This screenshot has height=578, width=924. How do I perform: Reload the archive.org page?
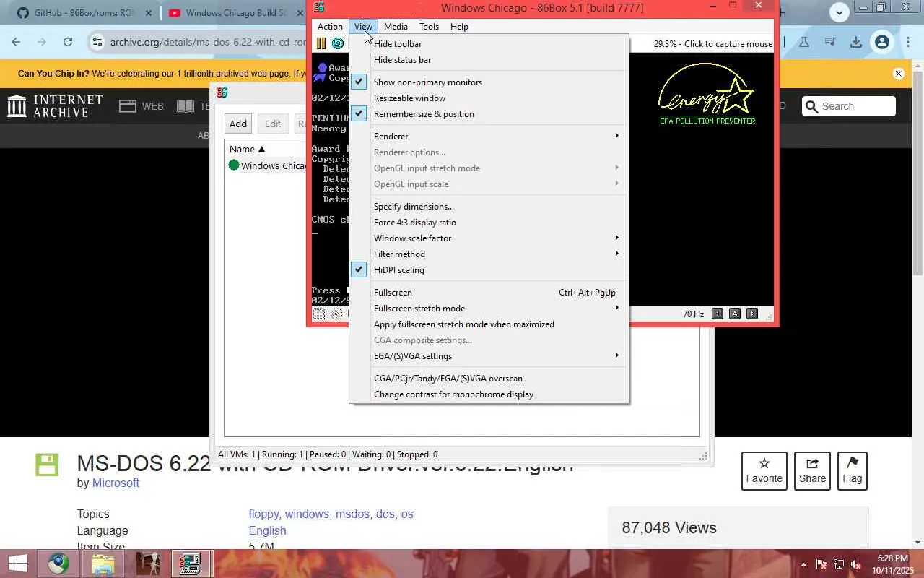(68, 42)
